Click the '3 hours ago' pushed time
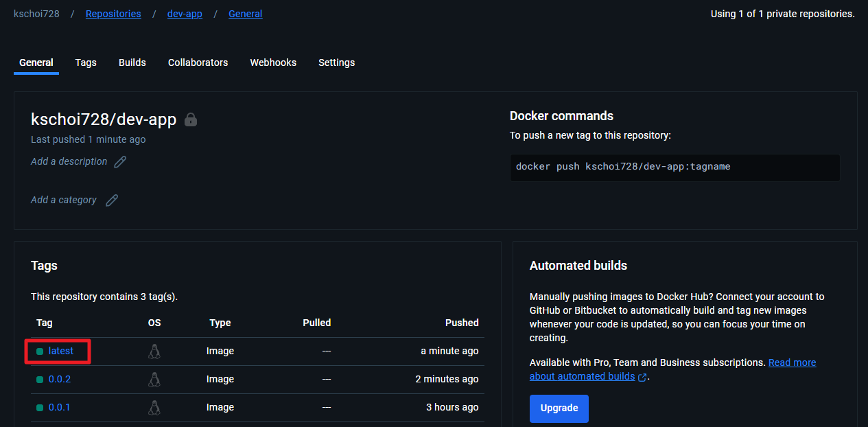 pos(452,407)
